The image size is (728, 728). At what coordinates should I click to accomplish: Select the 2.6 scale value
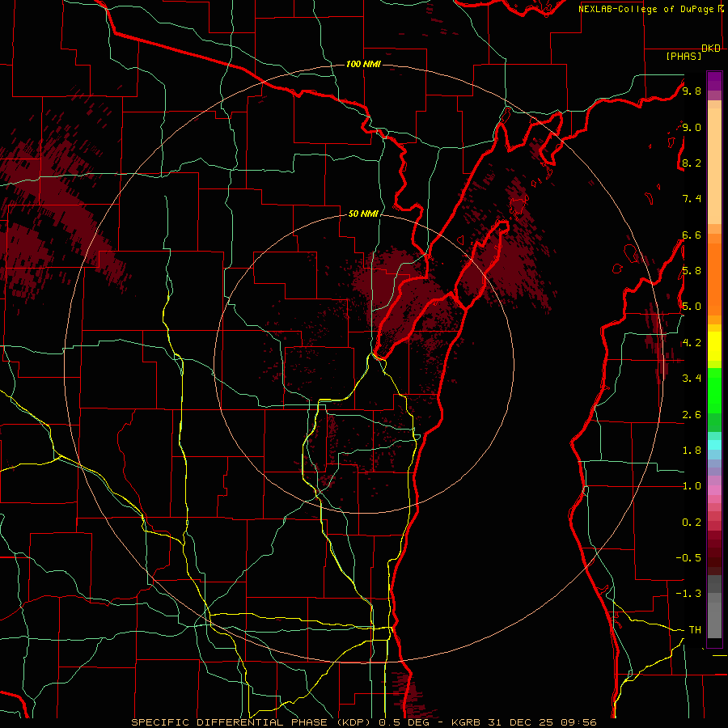pos(692,415)
